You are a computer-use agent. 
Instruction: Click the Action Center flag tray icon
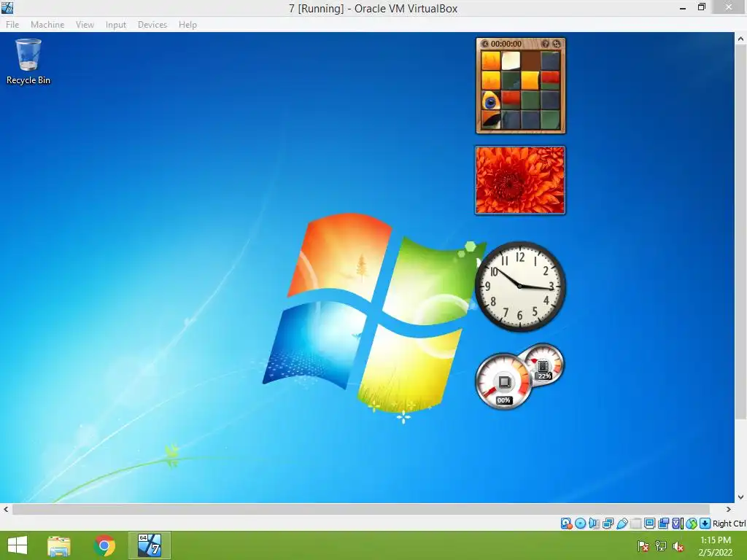(x=643, y=546)
